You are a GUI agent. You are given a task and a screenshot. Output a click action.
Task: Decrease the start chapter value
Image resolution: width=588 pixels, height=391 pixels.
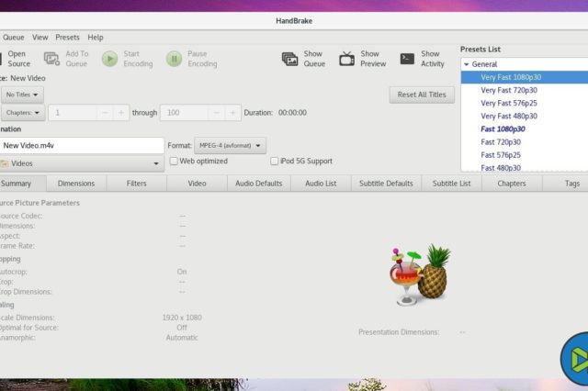pyautogui.click(x=105, y=113)
